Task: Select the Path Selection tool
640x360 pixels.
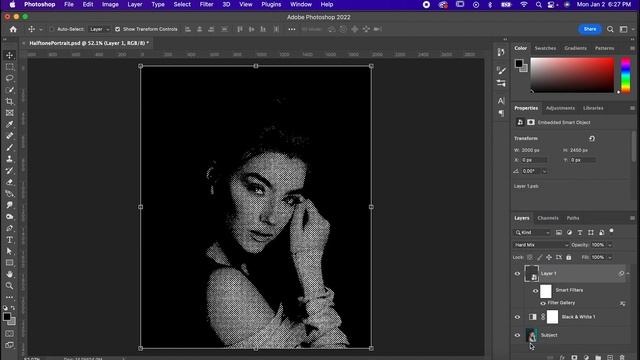Action: (10, 251)
